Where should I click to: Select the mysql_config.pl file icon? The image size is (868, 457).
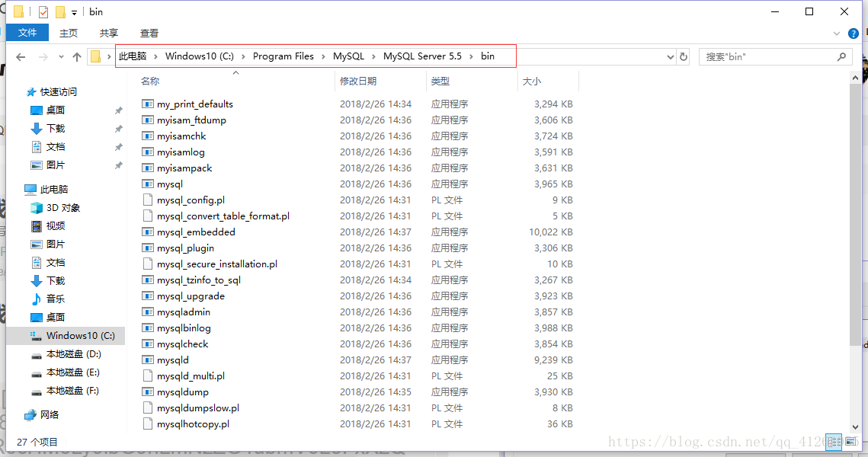pyautogui.click(x=147, y=200)
